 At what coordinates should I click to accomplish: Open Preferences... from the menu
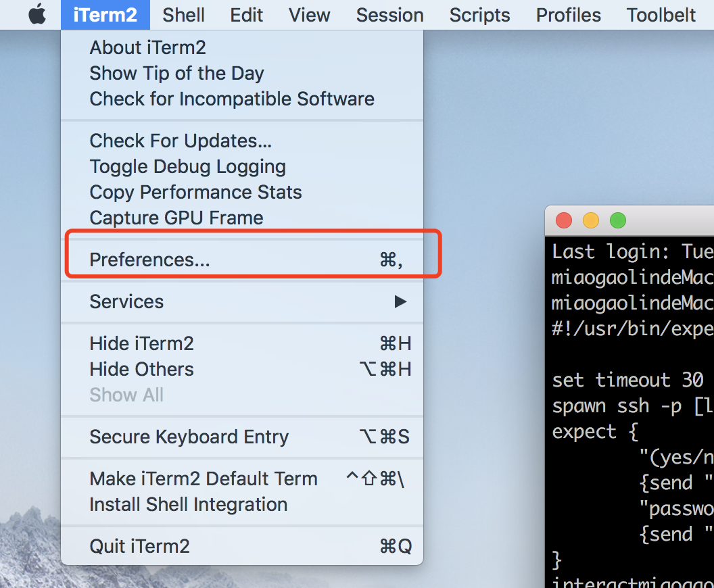coord(242,260)
